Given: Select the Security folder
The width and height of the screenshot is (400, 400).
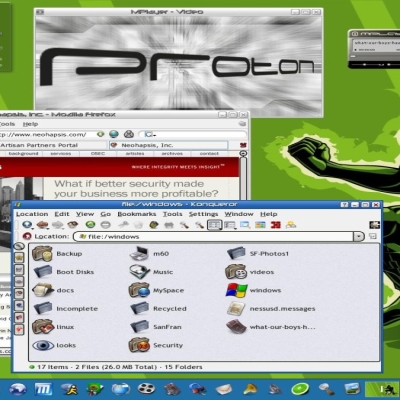Looking at the screenshot, I should pos(156,345).
